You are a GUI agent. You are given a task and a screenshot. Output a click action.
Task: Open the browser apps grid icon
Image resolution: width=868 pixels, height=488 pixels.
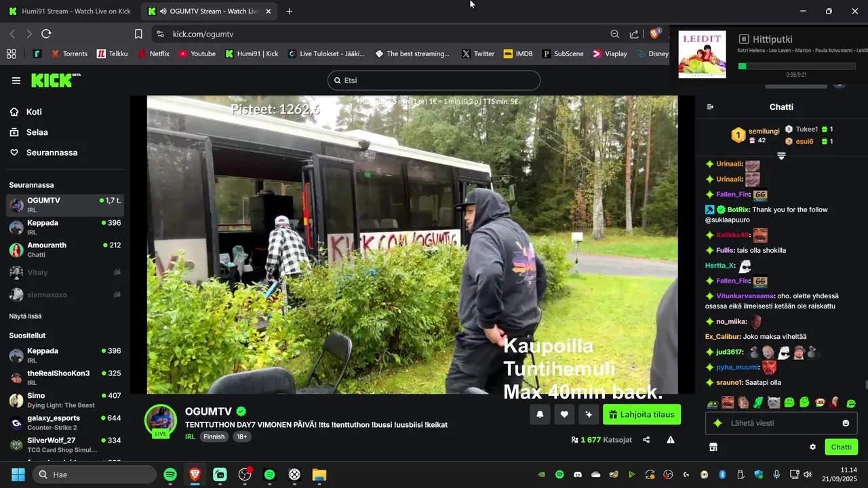[x=11, y=54]
